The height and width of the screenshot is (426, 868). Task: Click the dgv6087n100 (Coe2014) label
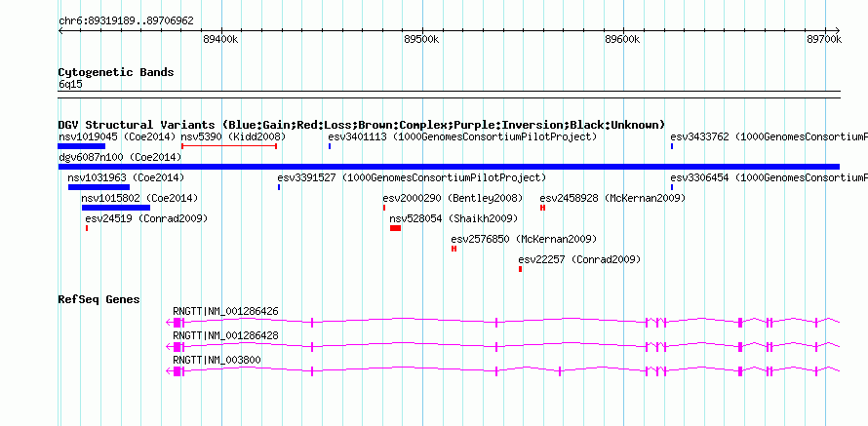[x=120, y=157]
